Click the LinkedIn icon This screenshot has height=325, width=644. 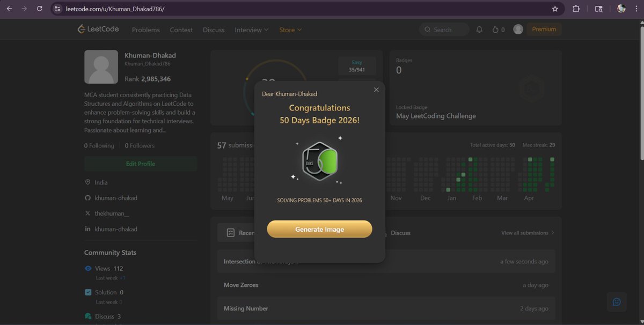[87, 229]
